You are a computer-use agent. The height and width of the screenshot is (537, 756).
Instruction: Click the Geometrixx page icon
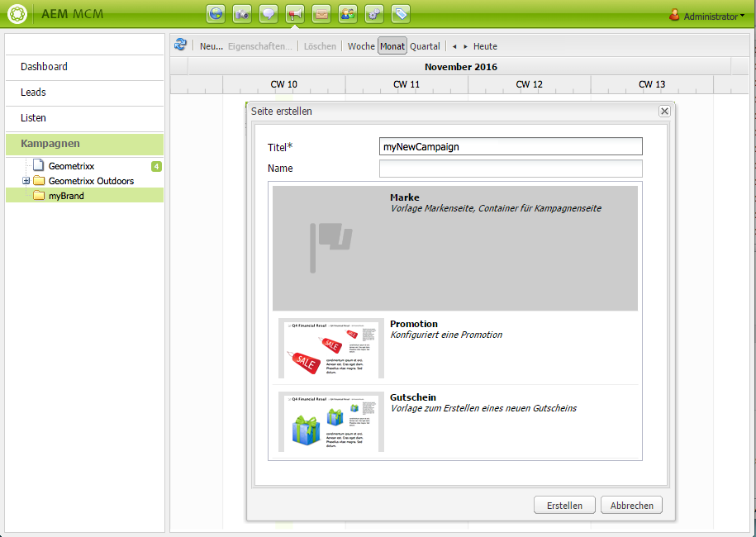39,165
